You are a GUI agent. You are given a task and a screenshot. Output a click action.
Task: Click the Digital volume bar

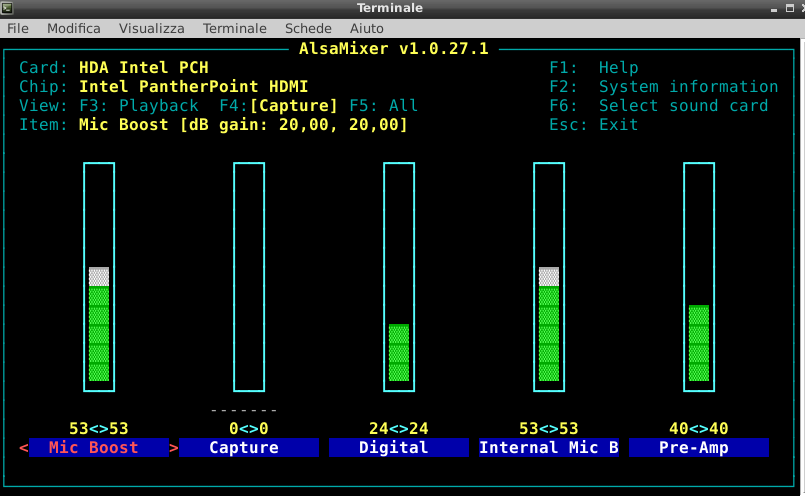399,277
